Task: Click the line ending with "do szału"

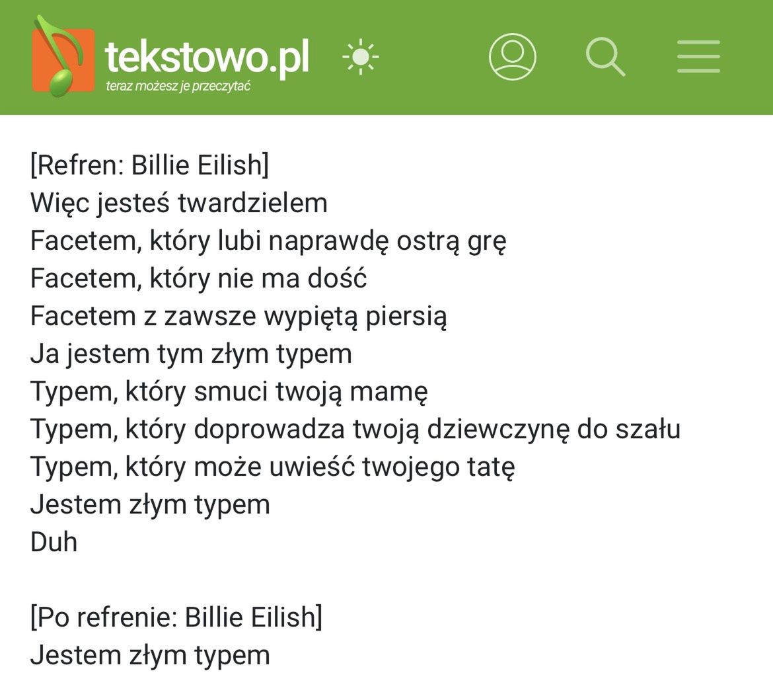Action: click(355, 429)
